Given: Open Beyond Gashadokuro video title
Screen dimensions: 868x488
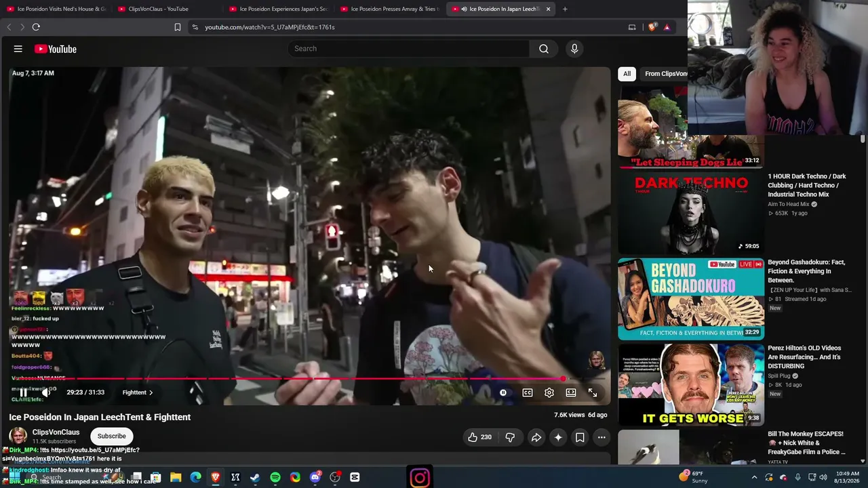Looking at the screenshot, I should click(807, 271).
